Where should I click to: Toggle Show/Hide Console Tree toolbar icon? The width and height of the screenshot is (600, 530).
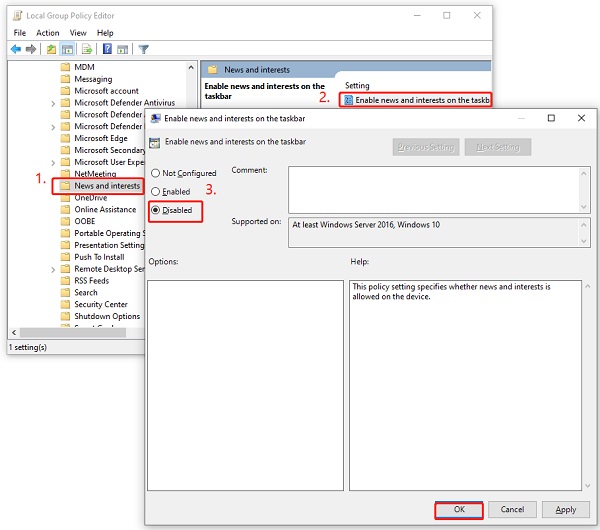pyautogui.click(x=67, y=49)
